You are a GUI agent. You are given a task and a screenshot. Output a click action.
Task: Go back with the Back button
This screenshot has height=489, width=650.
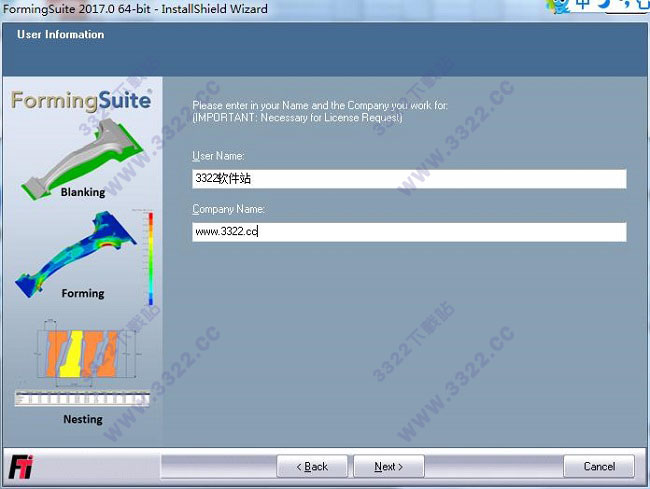click(x=312, y=467)
